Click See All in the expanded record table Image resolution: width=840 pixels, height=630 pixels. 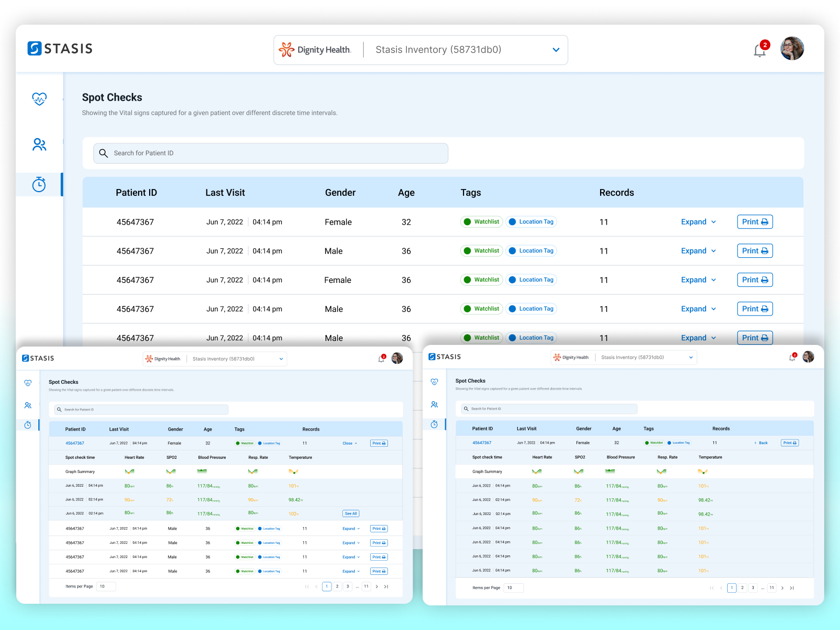pos(351,513)
